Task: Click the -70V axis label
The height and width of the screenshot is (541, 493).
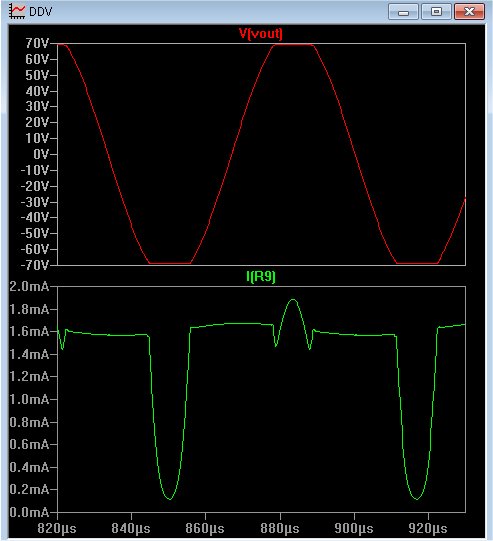Action: tap(34, 265)
